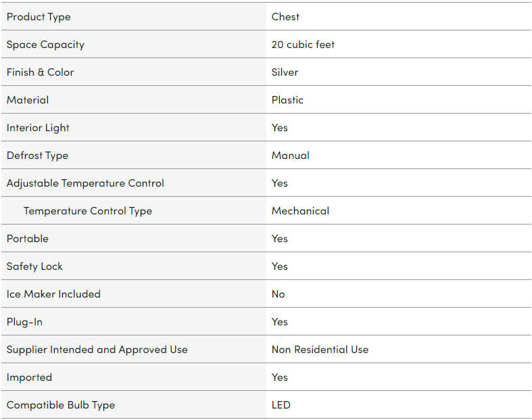Click the Safety Lock label
532x420 pixels.
tap(34, 266)
